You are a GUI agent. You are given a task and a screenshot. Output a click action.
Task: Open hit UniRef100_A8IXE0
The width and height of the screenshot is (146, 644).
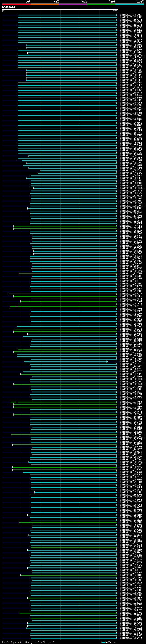(131, 15)
